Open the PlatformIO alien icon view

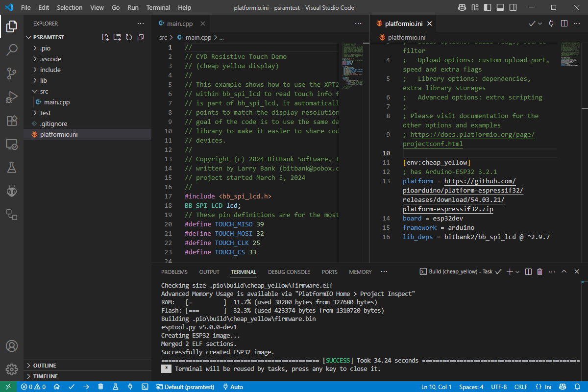pos(12,191)
